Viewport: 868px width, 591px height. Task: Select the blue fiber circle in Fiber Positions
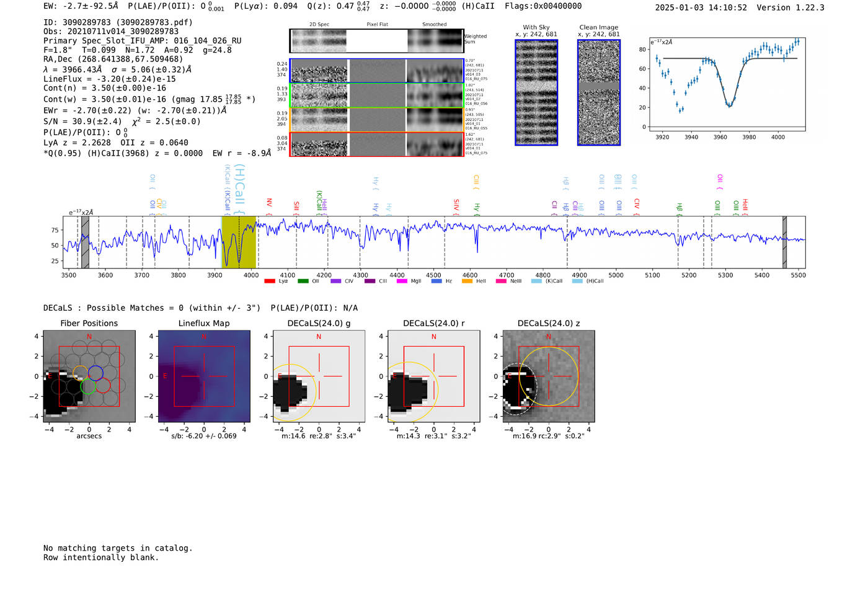95,373
